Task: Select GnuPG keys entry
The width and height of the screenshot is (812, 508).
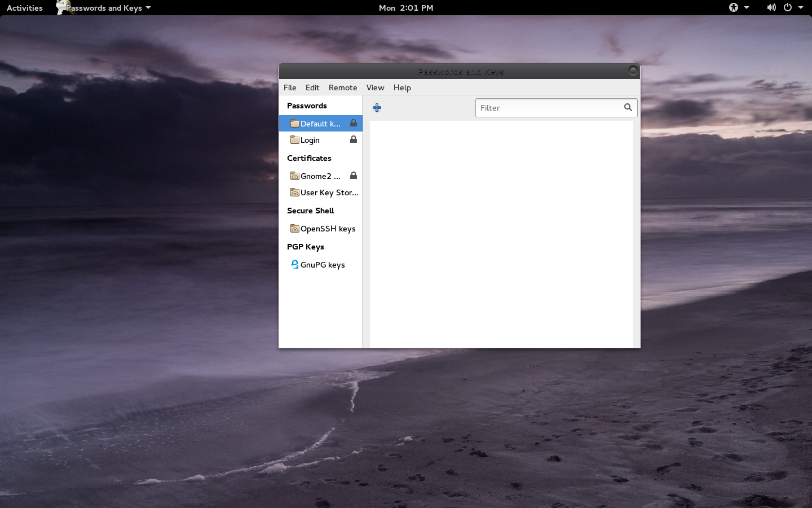Action: 321,264
